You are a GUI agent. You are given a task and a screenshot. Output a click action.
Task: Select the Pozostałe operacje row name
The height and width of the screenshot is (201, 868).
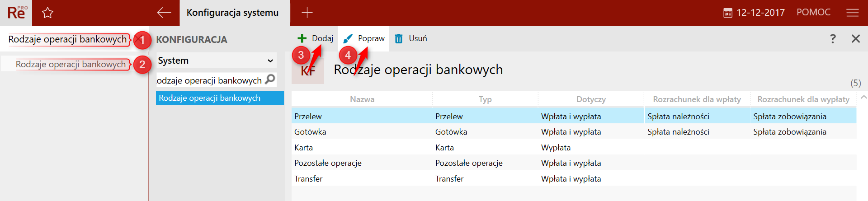[328, 163]
